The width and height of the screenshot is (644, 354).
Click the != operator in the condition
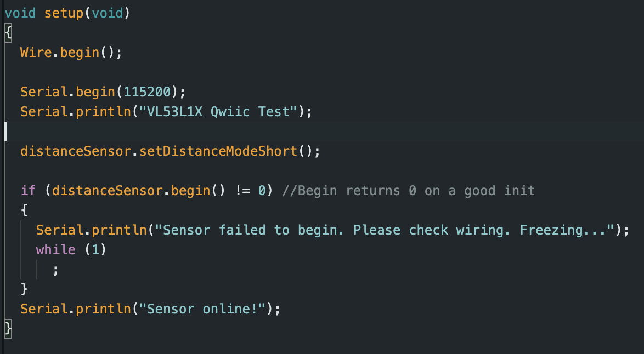click(x=242, y=190)
